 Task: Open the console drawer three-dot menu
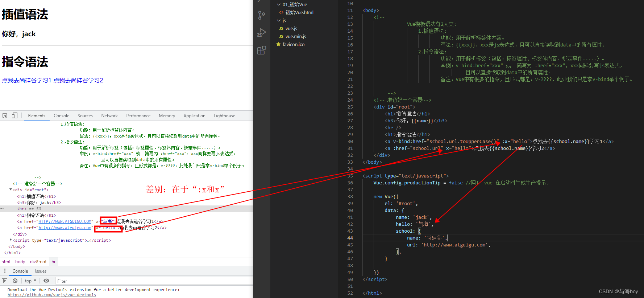coord(5,271)
